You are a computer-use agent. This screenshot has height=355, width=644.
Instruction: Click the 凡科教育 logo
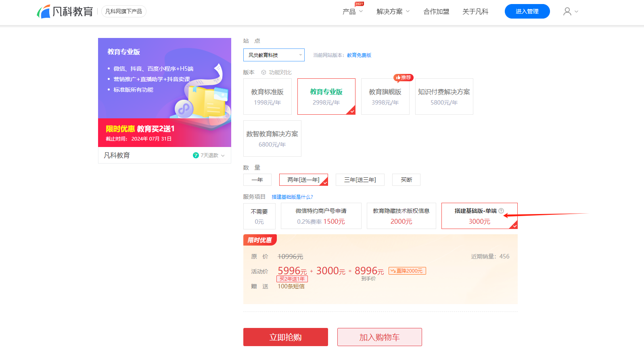click(65, 11)
